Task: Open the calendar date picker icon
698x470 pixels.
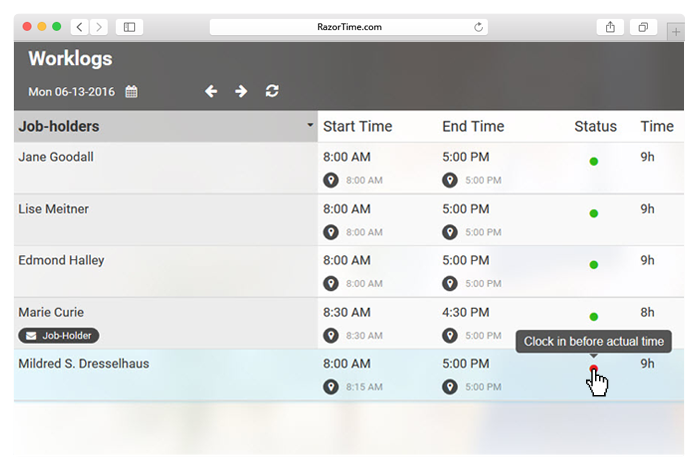Action: pos(131,92)
